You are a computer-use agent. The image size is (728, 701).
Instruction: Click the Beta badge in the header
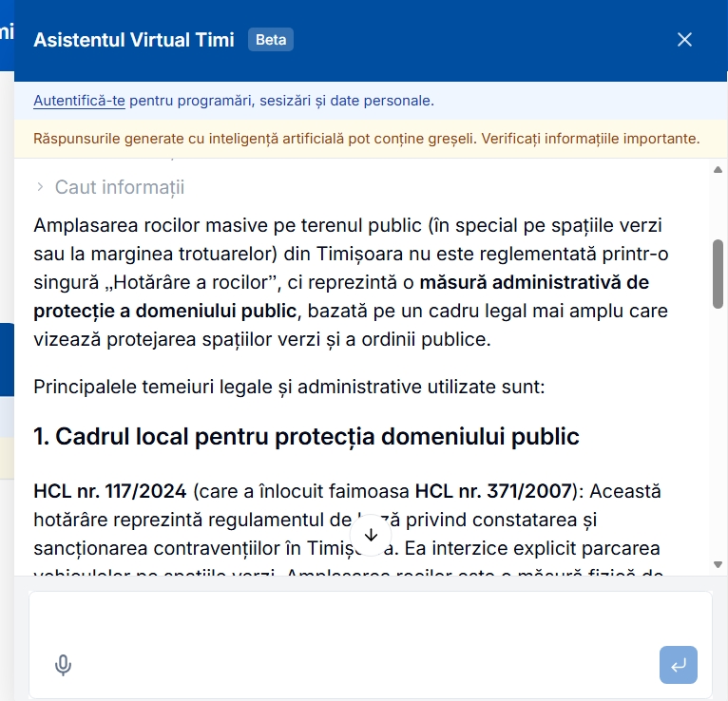pos(271,40)
